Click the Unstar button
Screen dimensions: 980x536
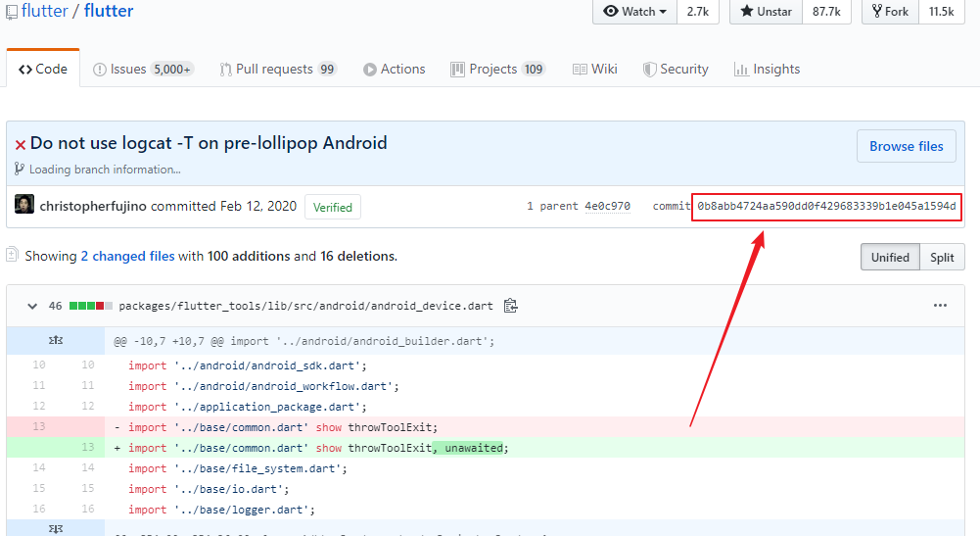[x=767, y=12]
